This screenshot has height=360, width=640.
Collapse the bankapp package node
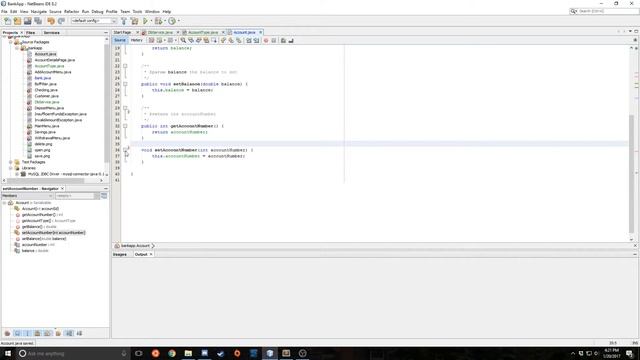coord(17,48)
